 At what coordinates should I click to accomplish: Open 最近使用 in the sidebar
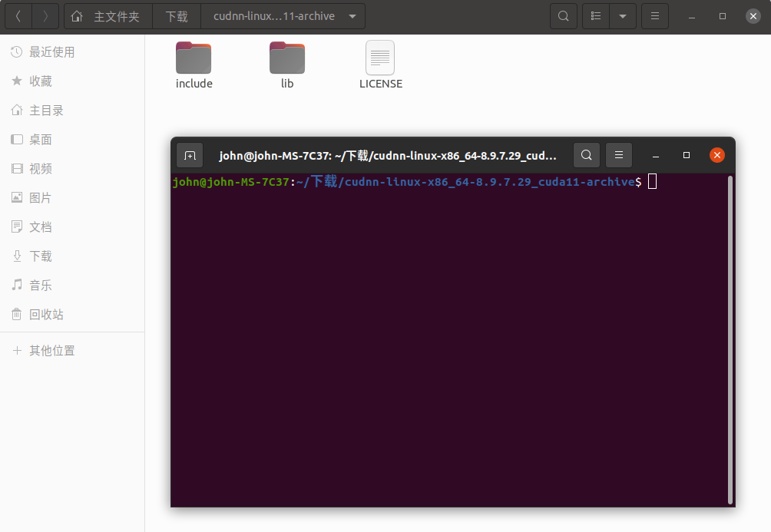(x=72, y=52)
